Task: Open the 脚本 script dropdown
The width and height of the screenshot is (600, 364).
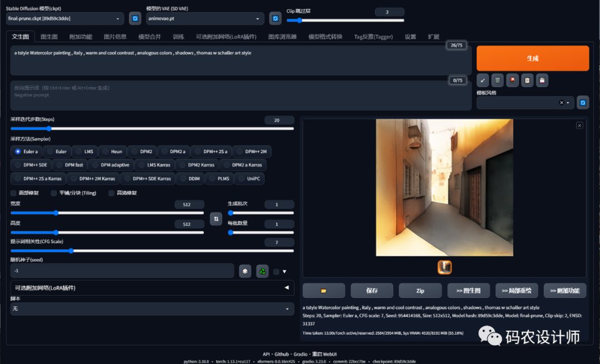Action: pos(152,309)
